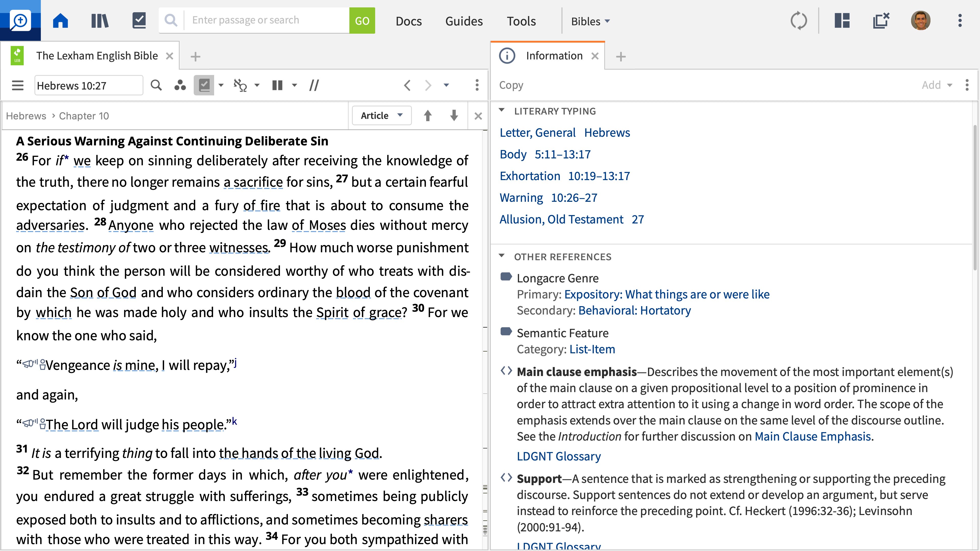Go forward in Bible panel history

[428, 85]
